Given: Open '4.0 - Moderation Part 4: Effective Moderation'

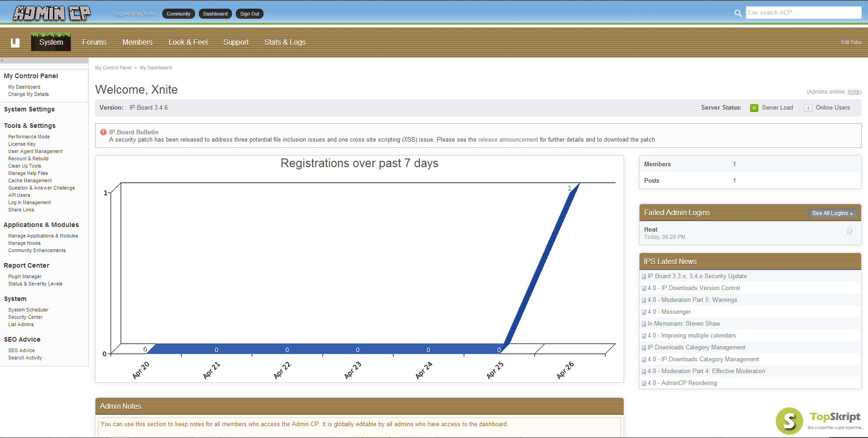Looking at the screenshot, I should (x=706, y=371).
